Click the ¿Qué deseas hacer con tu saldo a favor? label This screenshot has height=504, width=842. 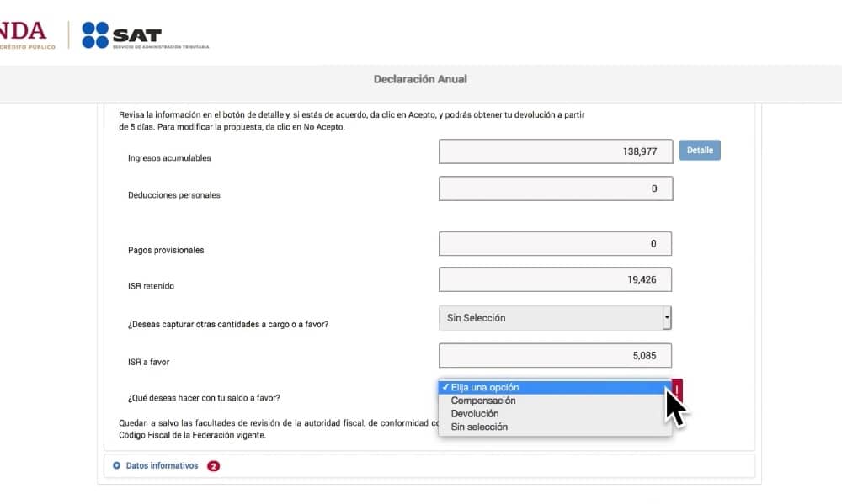pos(204,398)
